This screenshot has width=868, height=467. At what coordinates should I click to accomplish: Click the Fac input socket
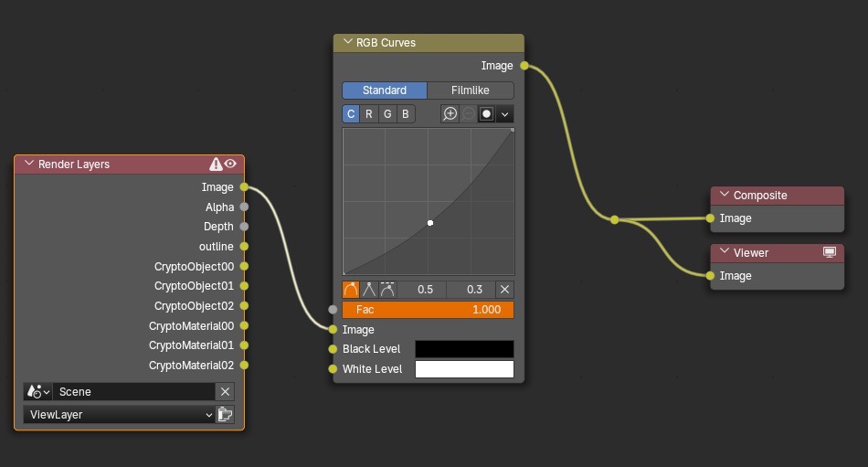333,310
